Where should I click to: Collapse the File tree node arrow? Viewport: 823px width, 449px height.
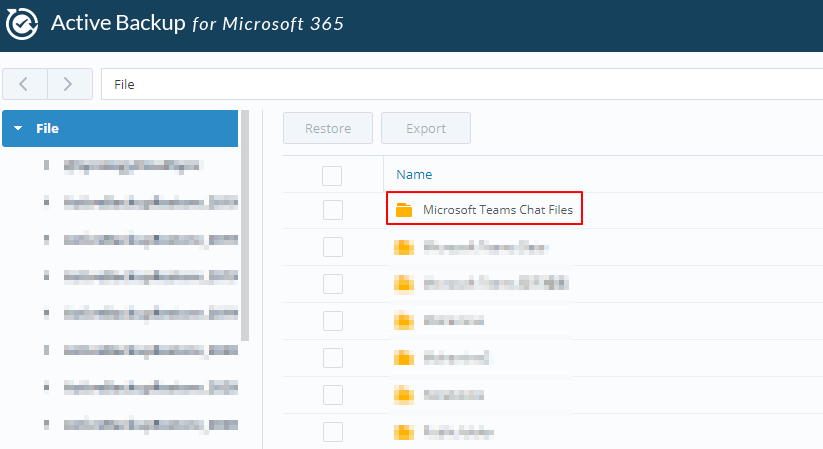coord(18,129)
